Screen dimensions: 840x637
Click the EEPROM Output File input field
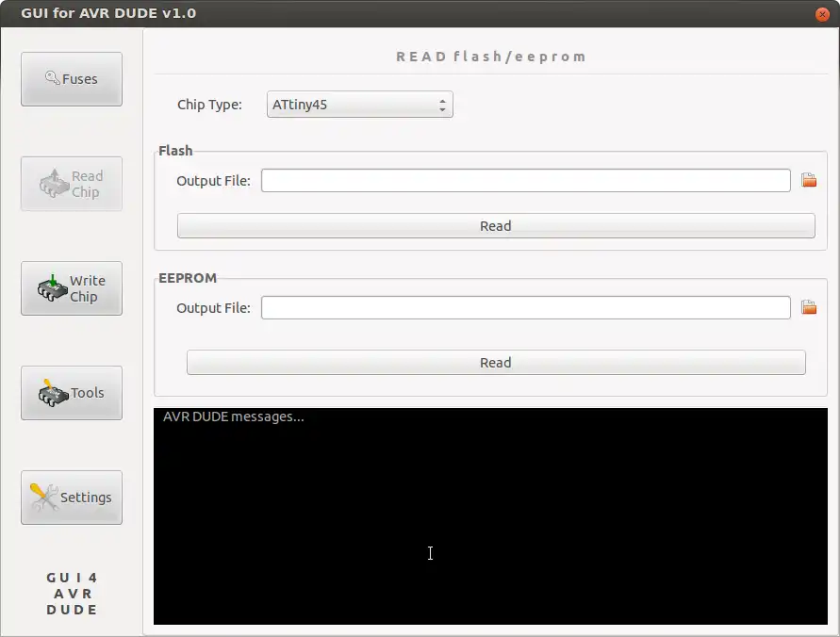coord(525,308)
